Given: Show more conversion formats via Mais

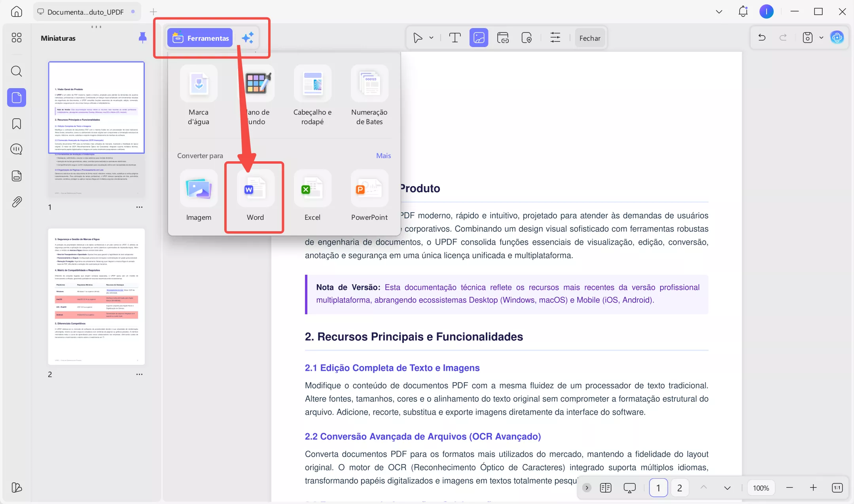Looking at the screenshot, I should [x=383, y=156].
